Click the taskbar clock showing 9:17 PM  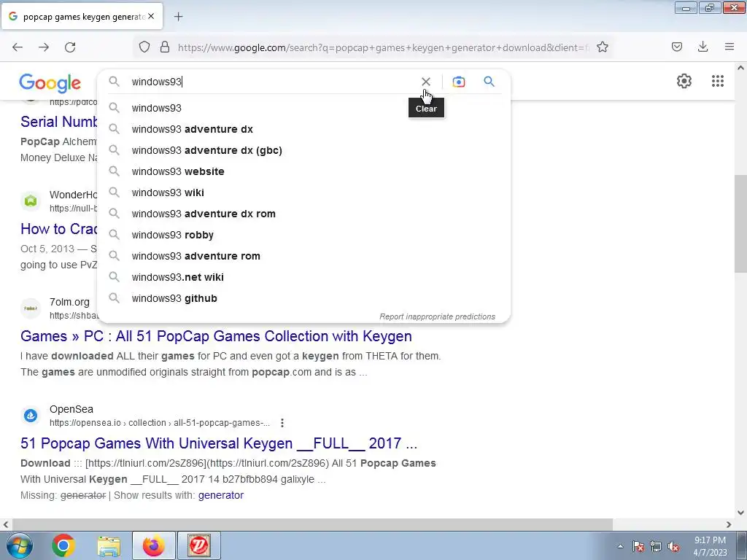tap(710, 546)
